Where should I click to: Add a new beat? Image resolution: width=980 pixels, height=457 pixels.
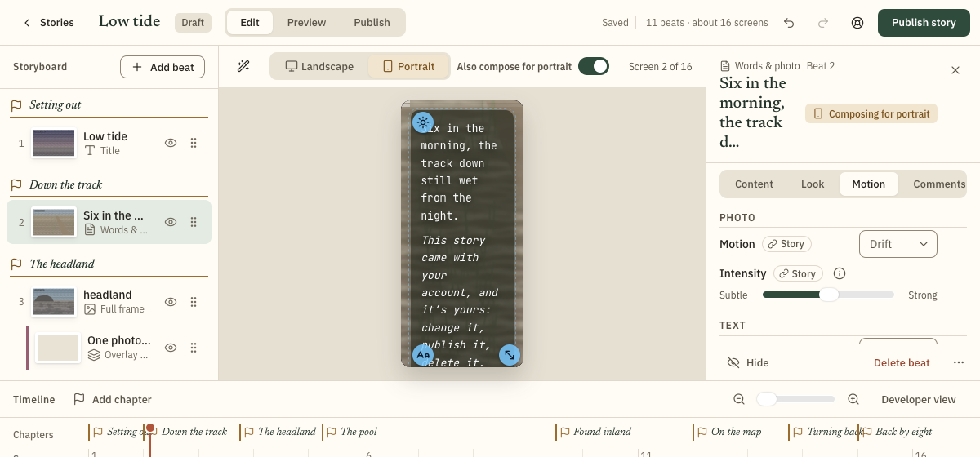[x=163, y=67]
